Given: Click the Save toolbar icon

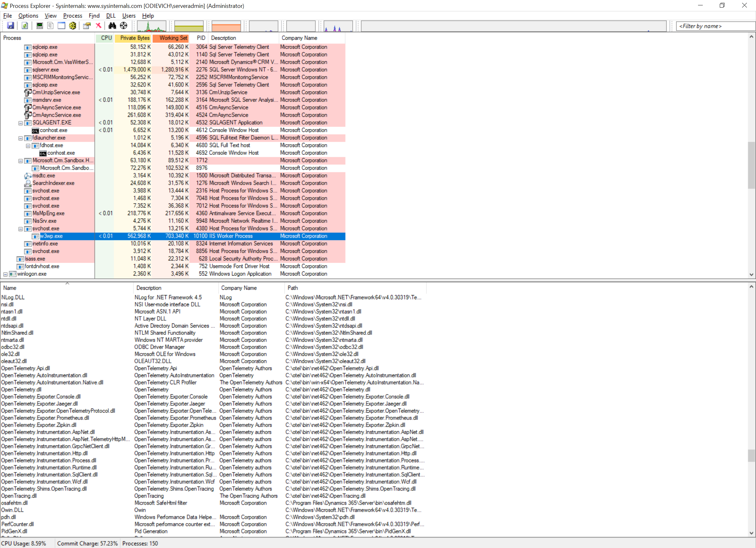Looking at the screenshot, I should pos(11,26).
